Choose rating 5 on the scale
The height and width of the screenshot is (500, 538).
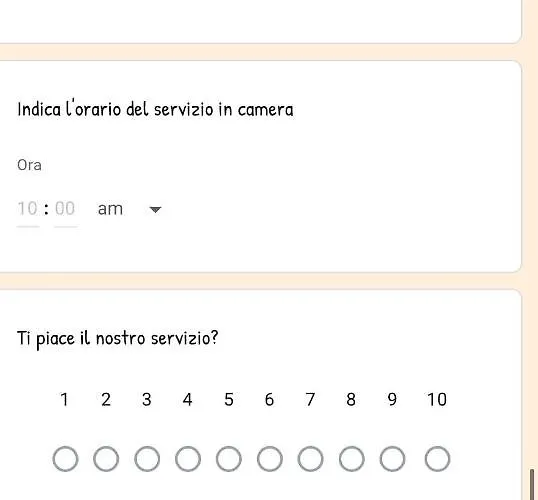(229, 459)
